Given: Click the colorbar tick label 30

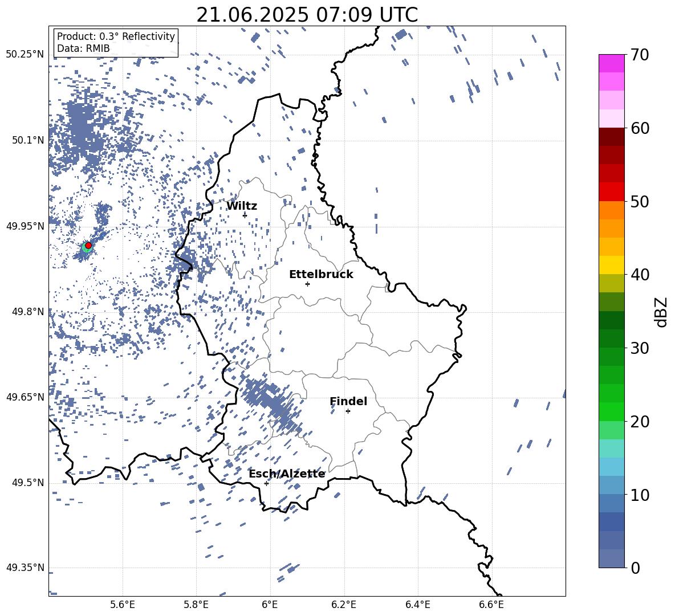Looking at the screenshot, I should pos(640,348).
